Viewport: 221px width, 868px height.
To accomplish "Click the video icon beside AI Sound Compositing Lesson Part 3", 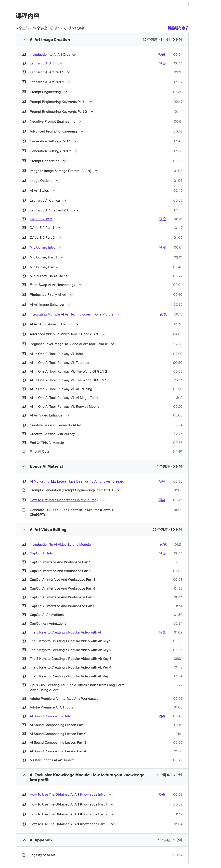I will (24, 742).
